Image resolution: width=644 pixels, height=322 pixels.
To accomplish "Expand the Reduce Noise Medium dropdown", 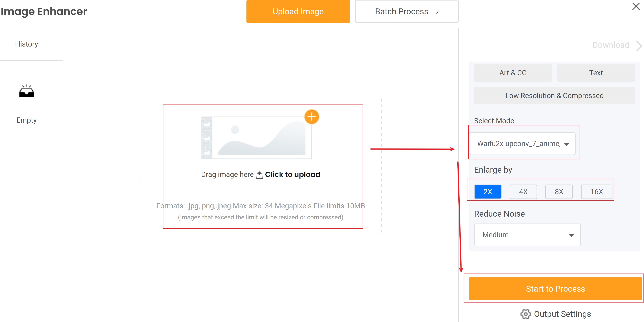I will coord(527,235).
